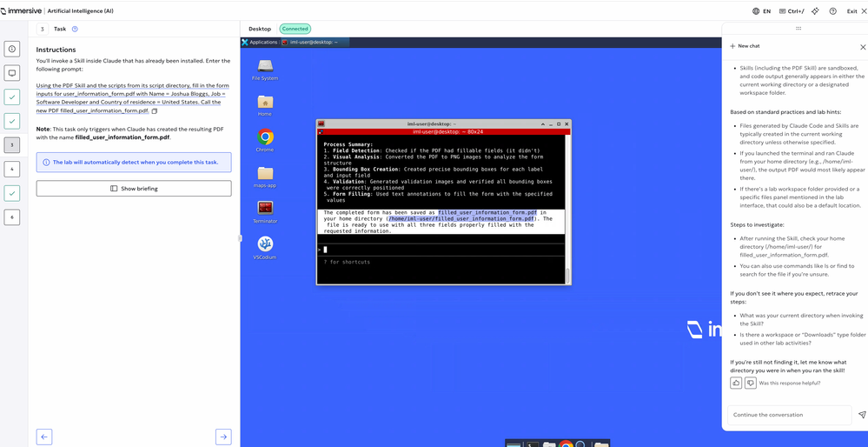Open the Applications menu in desktop panel
The height and width of the screenshot is (447, 868).
tap(262, 42)
